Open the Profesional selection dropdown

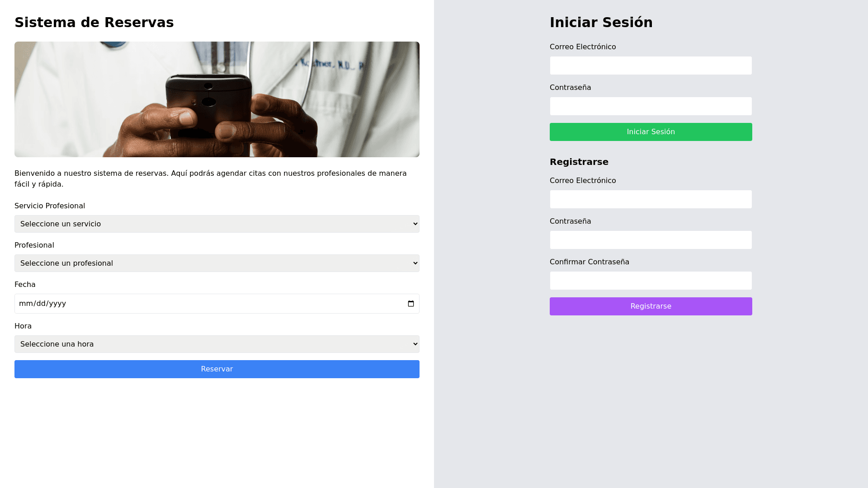click(x=217, y=263)
